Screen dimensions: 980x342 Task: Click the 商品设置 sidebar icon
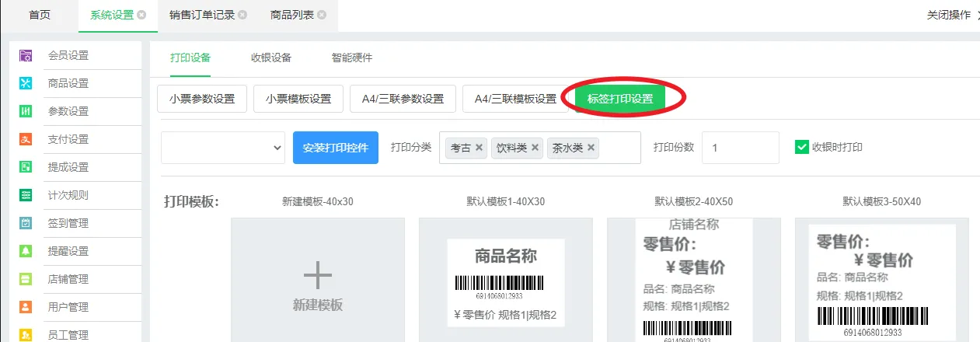pyautogui.click(x=26, y=84)
